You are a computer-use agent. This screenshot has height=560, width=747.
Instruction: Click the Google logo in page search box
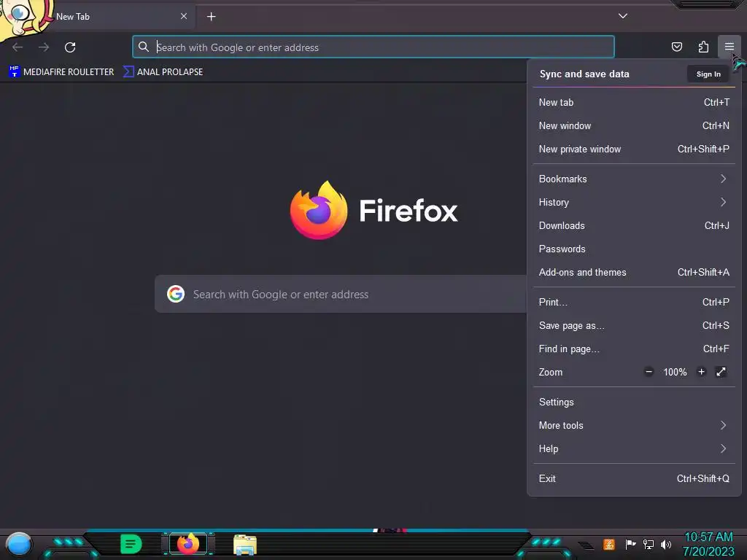[x=176, y=294]
